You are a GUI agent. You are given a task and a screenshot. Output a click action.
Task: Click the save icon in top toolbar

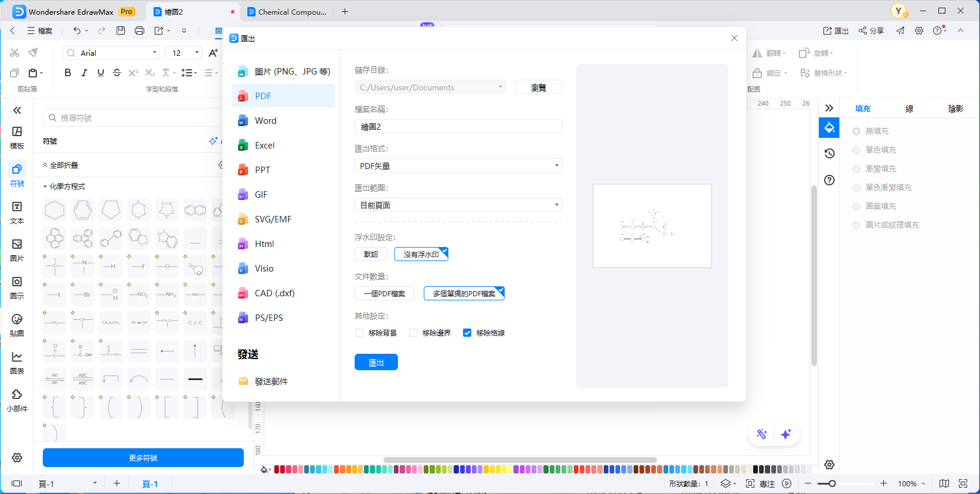click(x=121, y=31)
